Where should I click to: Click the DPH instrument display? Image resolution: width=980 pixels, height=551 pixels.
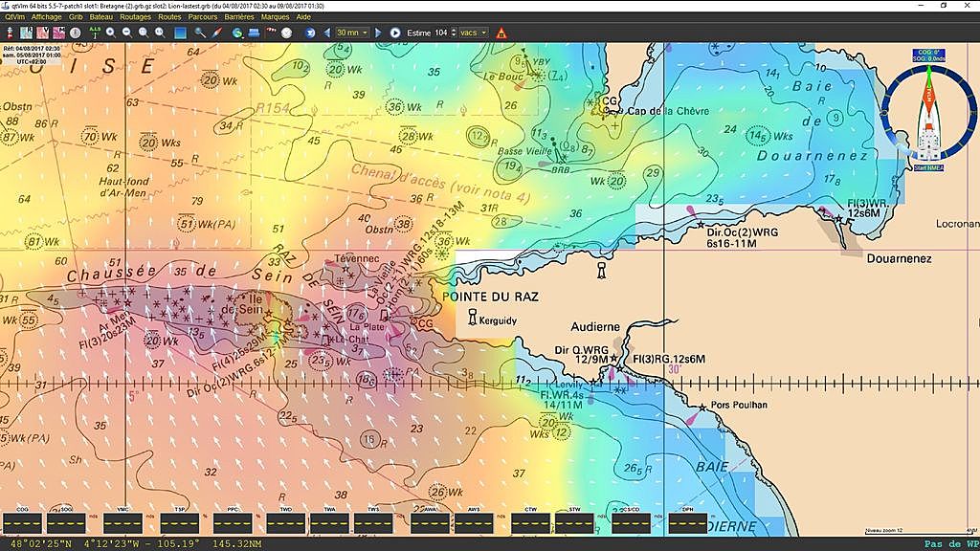687,523
